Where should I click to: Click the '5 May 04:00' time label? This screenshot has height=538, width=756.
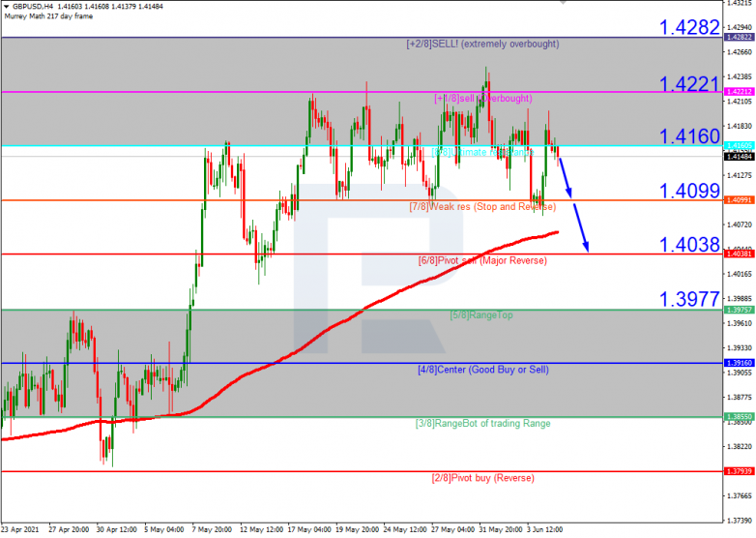164,530
